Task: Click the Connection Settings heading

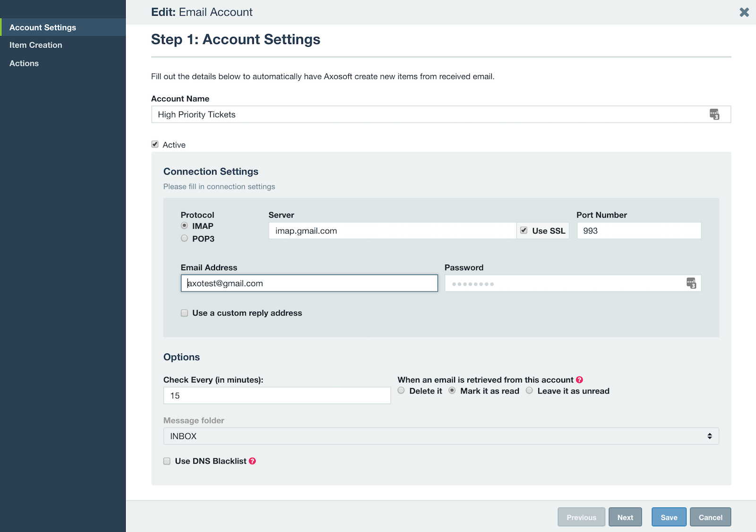Action: click(211, 172)
